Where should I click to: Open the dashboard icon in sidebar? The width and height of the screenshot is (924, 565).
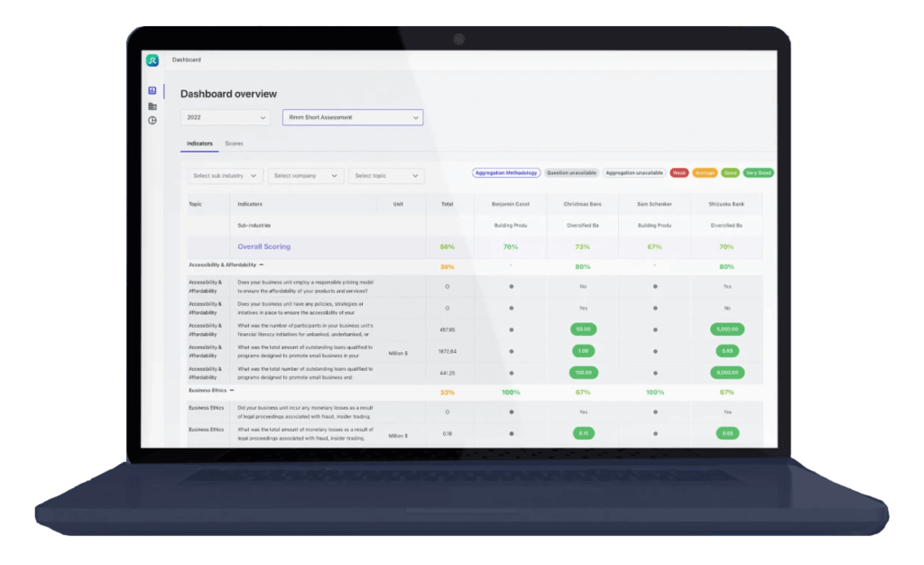152,91
